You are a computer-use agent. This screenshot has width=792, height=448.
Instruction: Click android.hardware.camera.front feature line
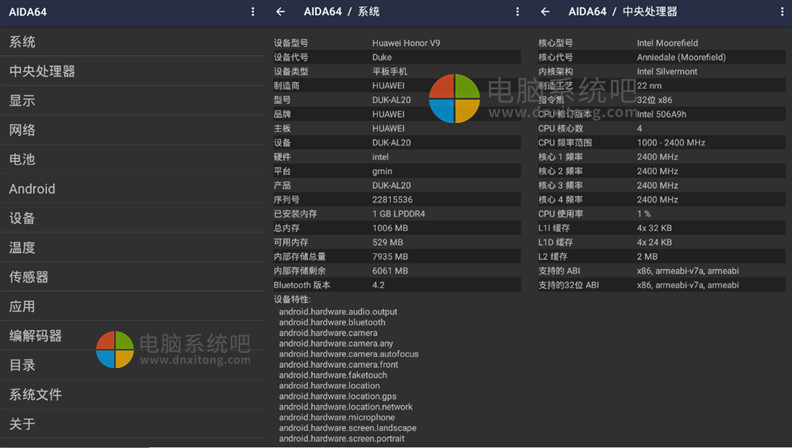338,365
